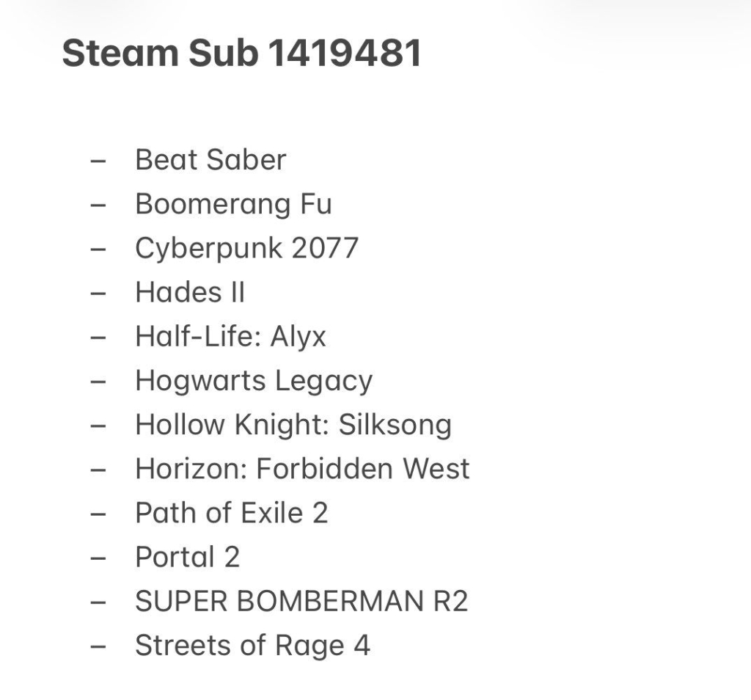Click the Boomerang Fu list item
This screenshot has height=700, width=751.
[233, 204]
